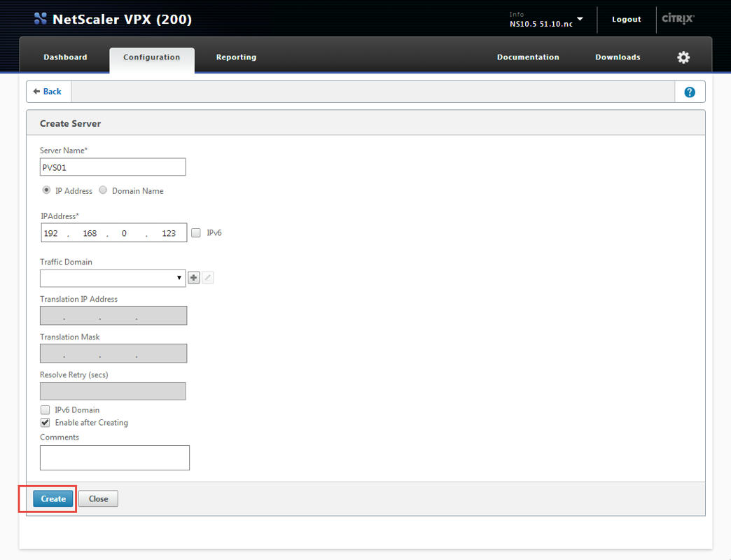Image resolution: width=731 pixels, height=560 pixels.
Task: Focus the Server Name field containing PVS01
Action: tap(113, 167)
